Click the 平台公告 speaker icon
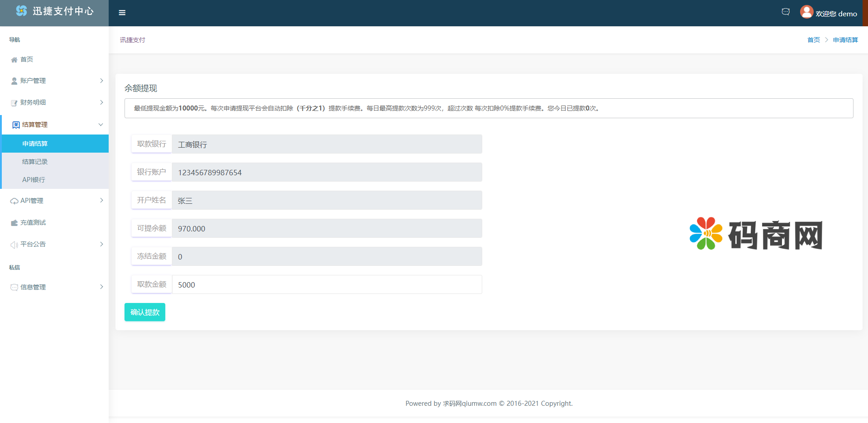This screenshot has width=868, height=423. 14,245
